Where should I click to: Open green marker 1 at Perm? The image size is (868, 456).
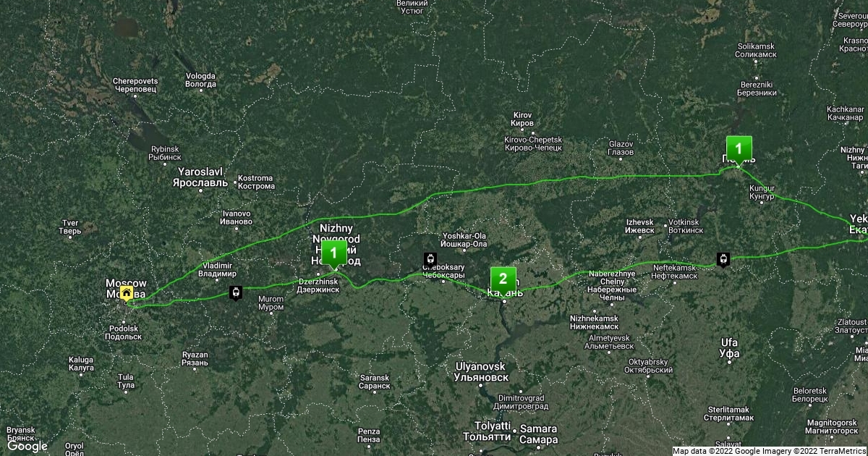click(739, 149)
